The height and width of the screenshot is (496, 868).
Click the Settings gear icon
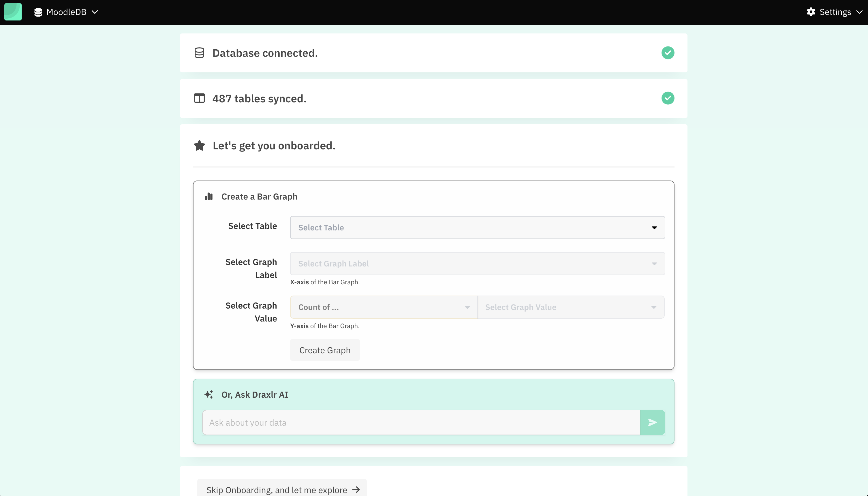(811, 12)
